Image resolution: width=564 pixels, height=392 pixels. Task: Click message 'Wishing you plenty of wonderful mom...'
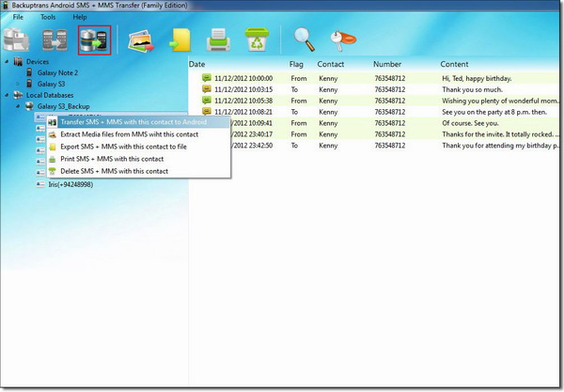click(x=500, y=101)
